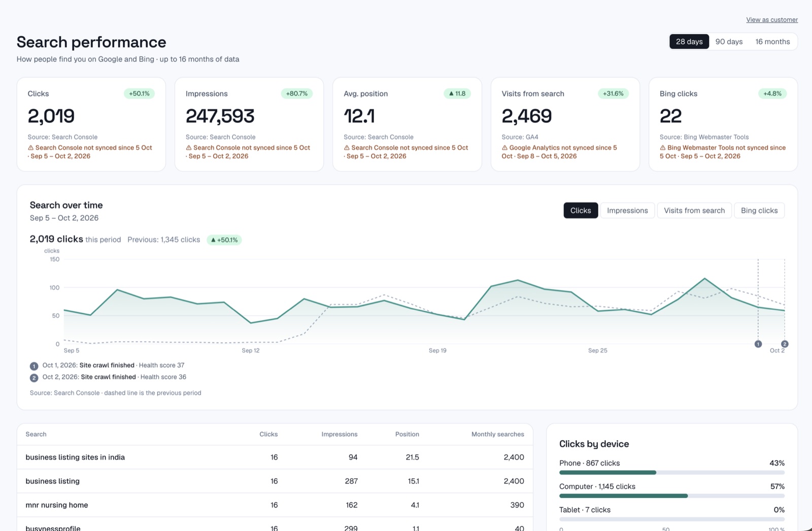The width and height of the screenshot is (812, 531).
Task: Click warning icon on the Clicks card
Action: tap(30, 148)
